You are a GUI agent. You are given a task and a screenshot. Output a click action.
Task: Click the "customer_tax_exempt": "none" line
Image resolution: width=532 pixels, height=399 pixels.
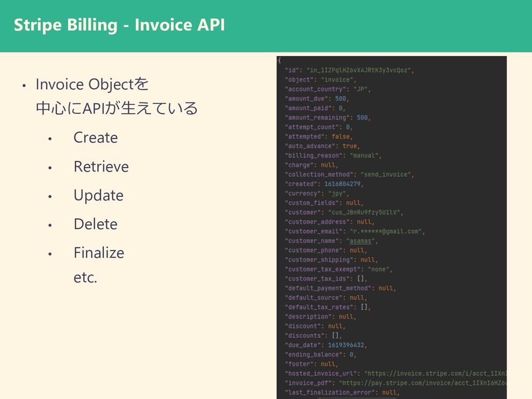(x=339, y=270)
